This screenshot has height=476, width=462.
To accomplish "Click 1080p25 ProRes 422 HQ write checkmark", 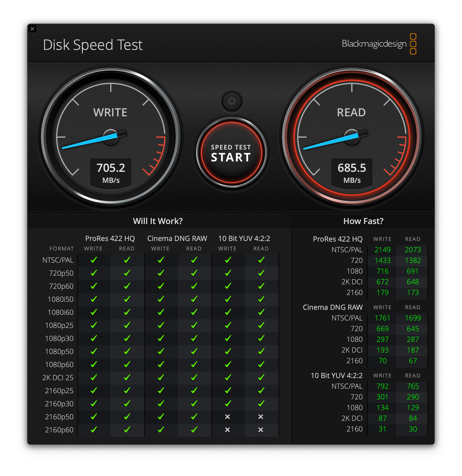I will coord(94,325).
